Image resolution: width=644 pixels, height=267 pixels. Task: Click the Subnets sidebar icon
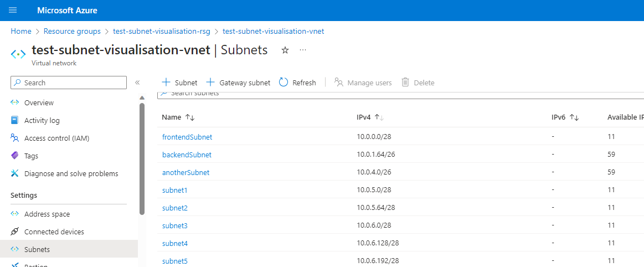(x=15, y=249)
